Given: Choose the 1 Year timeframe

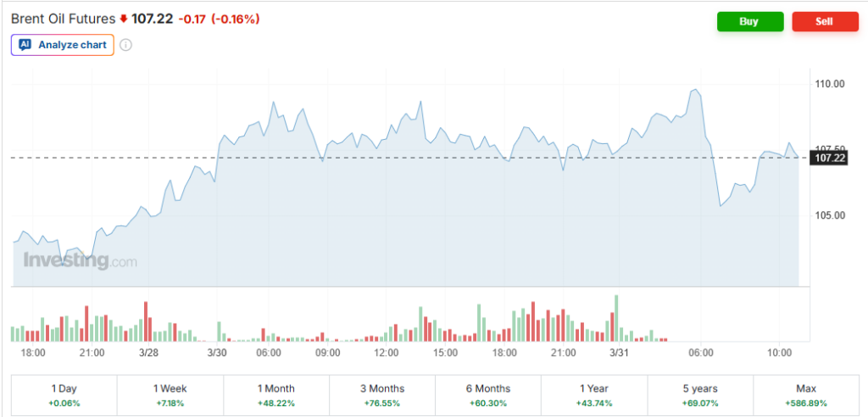Looking at the screenshot, I should pyautogui.click(x=593, y=395).
